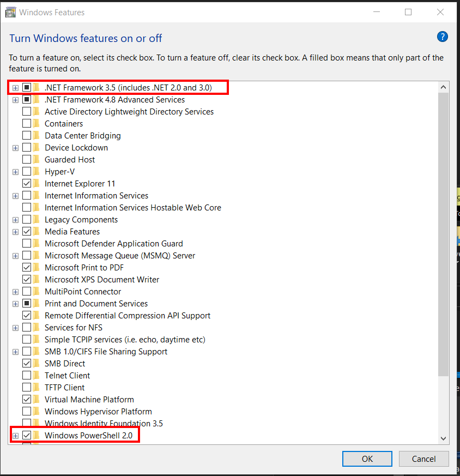This screenshot has height=476, width=460.
Task: Select the Data Center Bridging label
Action: click(x=83, y=135)
